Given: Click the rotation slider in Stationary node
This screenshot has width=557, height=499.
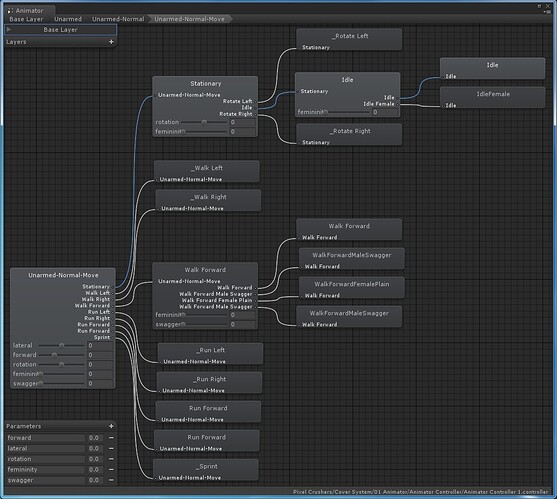Looking at the screenshot, I should [204, 122].
